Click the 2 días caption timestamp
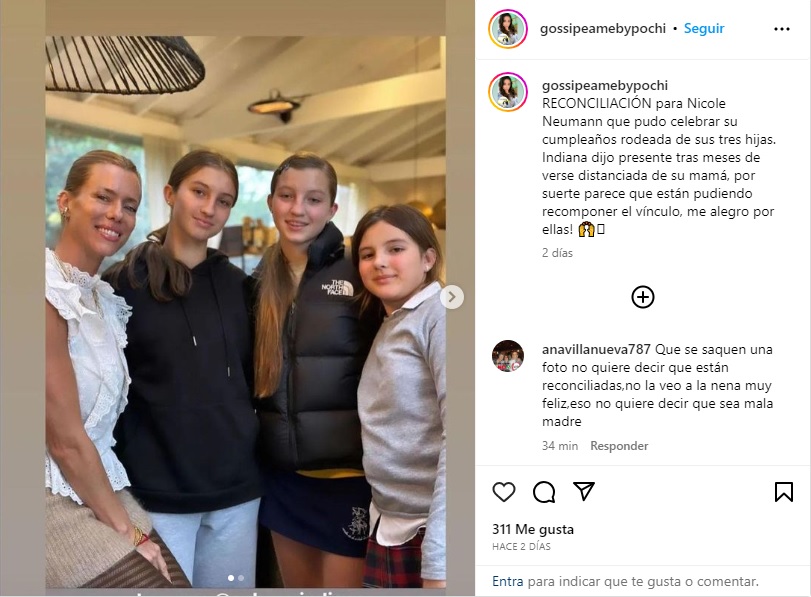This screenshot has height=597, width=811. pyautogui.click(x=558, y=253)
